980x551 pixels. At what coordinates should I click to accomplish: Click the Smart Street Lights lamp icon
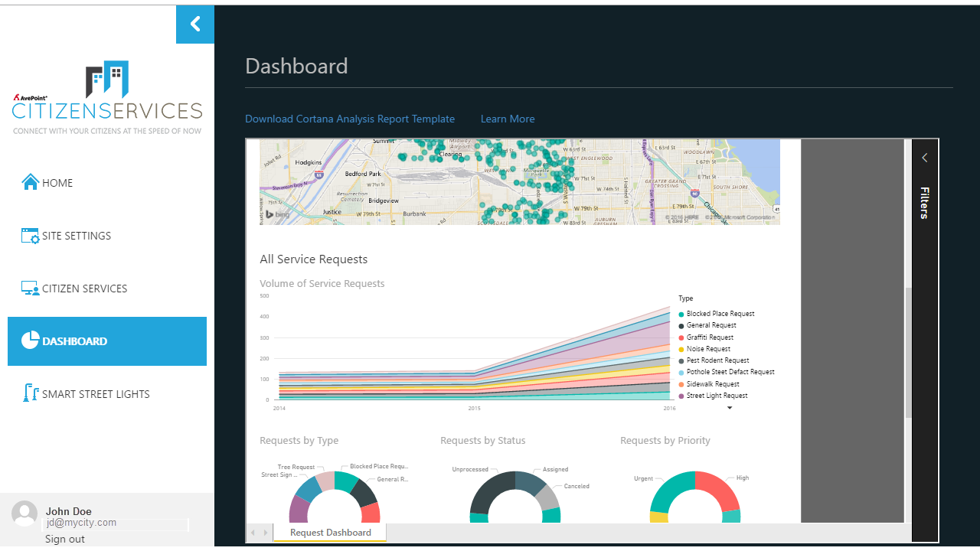pos(31,393)
